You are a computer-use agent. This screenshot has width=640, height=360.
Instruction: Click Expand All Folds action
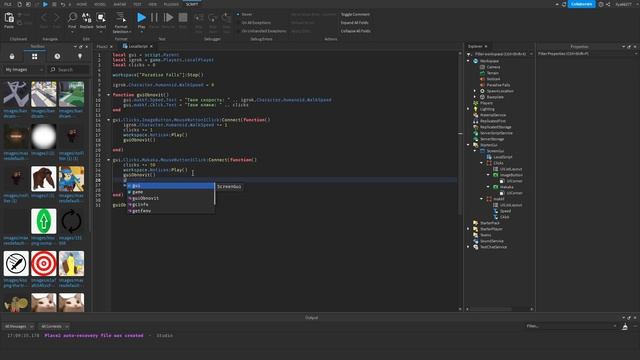click(x=354, y=23)
